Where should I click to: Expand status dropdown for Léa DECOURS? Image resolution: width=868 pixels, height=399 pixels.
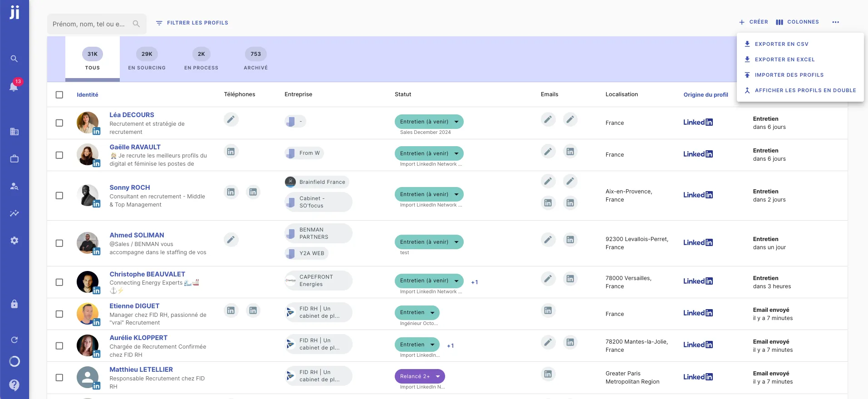coord(456,122)
